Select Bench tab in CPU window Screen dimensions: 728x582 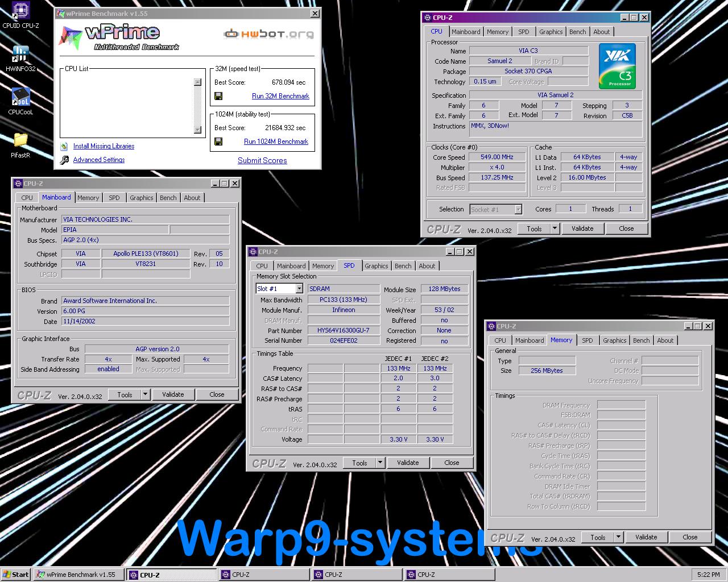click(x=577, y=32)
